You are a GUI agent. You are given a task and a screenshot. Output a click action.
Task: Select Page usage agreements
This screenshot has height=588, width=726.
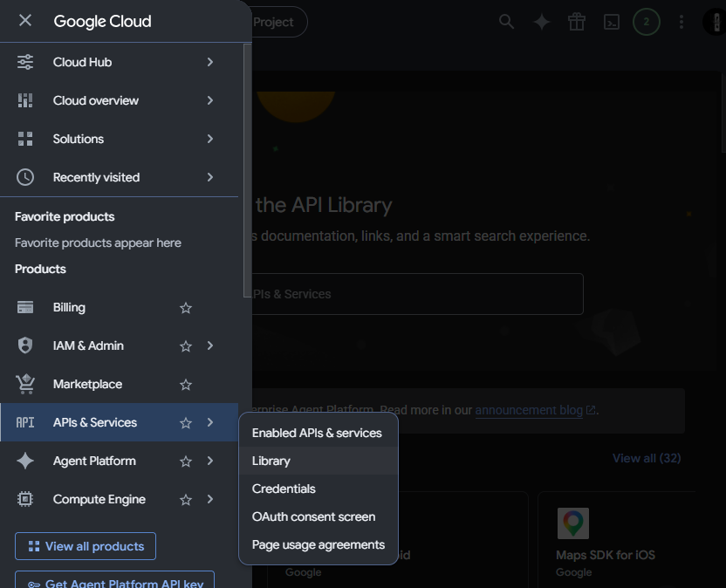click(x=318, y=544)
